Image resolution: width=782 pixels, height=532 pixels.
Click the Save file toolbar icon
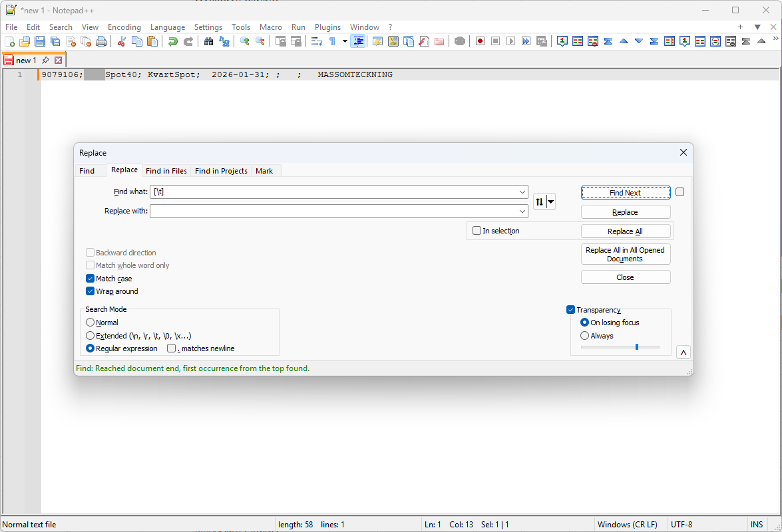tap(40, 41)
